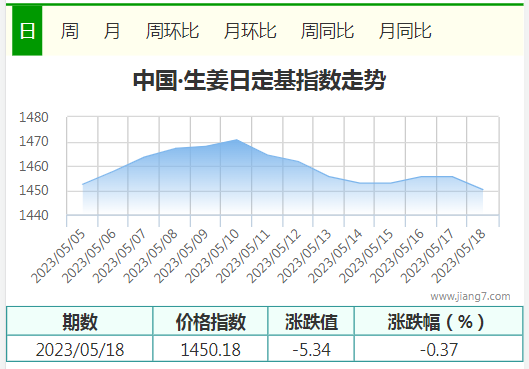Open the 月环比 tab
Viewport: 529px width, 369px height.
(250, 31)
